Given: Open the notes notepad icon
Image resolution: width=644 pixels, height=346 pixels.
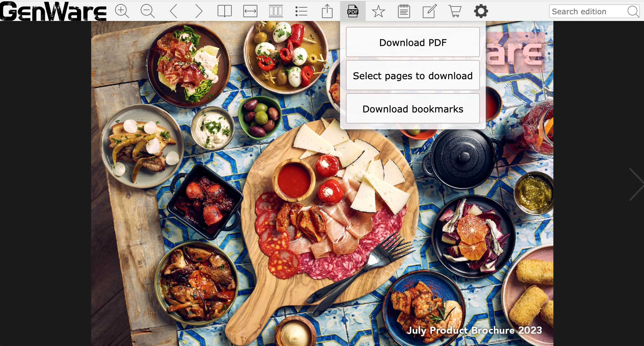Looking at the screenshot, I should 404,11.
